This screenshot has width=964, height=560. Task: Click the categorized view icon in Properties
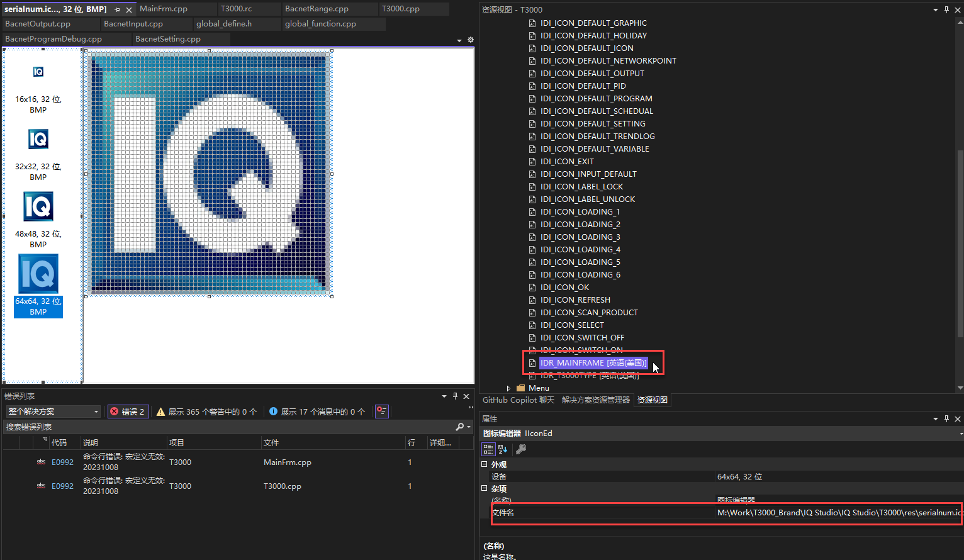488,449
